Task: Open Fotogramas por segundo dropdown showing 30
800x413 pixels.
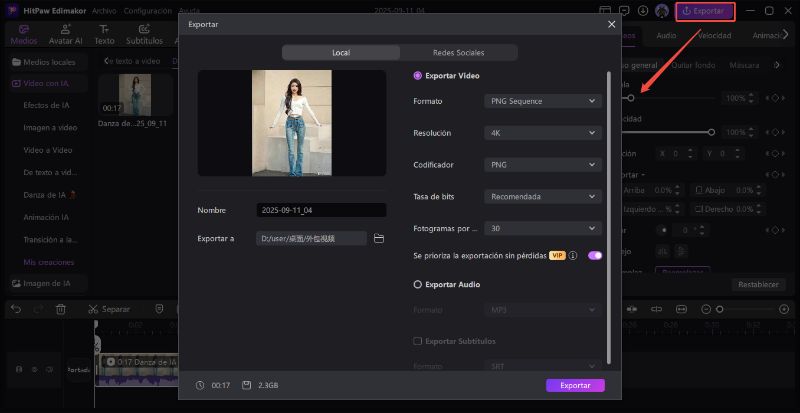Action: click(543, 229)
